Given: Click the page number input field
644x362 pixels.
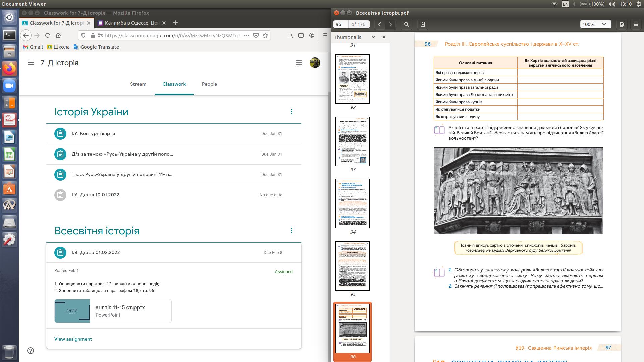Looking at the screenshot, I should tap(341, 24).
